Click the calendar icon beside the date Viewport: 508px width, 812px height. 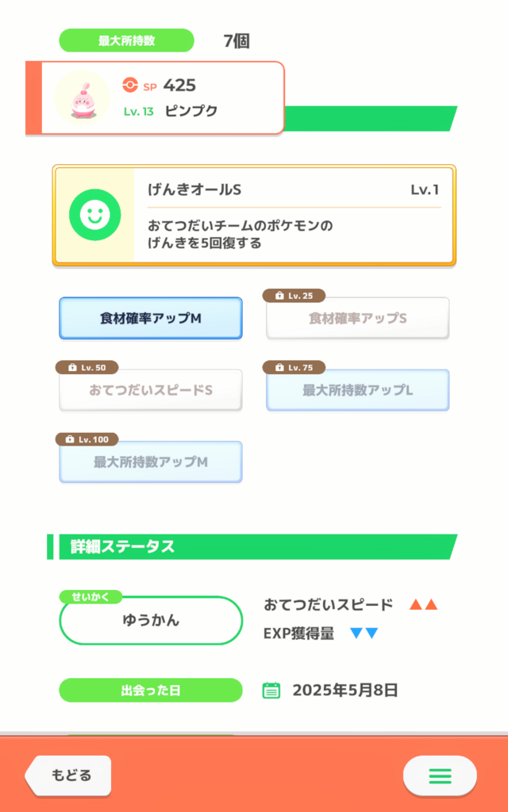[271, 691]
